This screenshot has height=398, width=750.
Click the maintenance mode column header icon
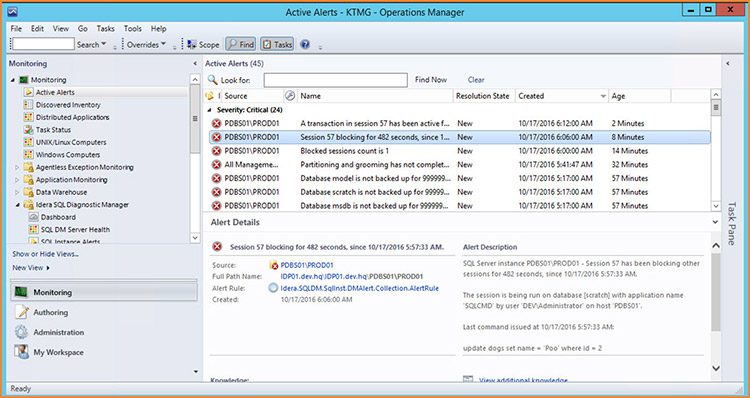[x=290, y=96]
